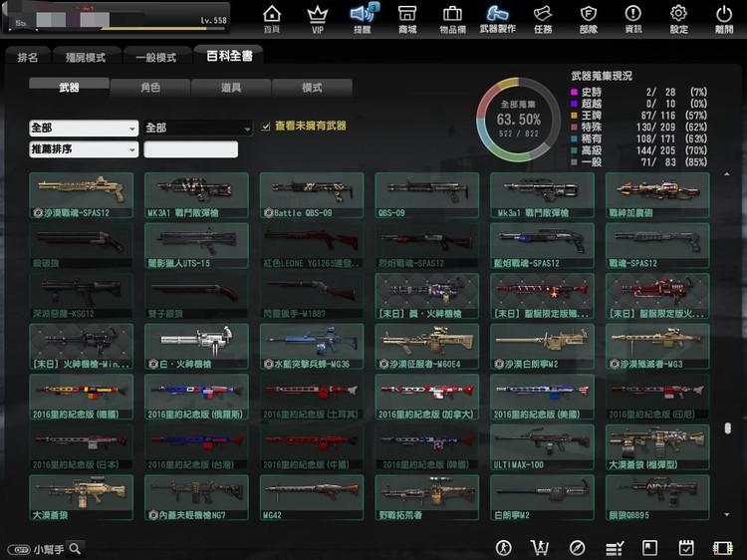Switch to the 排名 tab
The height and width of the screenshot is (560, 747).
tap(27, 57)
